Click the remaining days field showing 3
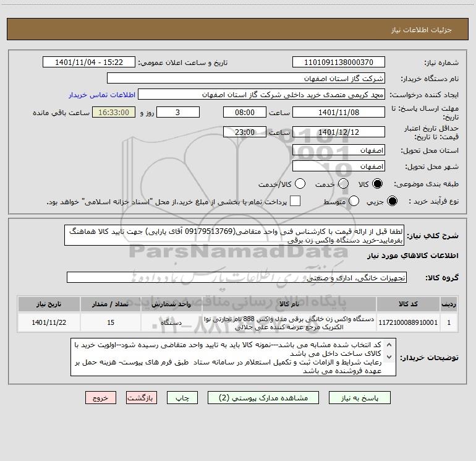Viewport: 476px width, 461px height. tap(178, 112)
